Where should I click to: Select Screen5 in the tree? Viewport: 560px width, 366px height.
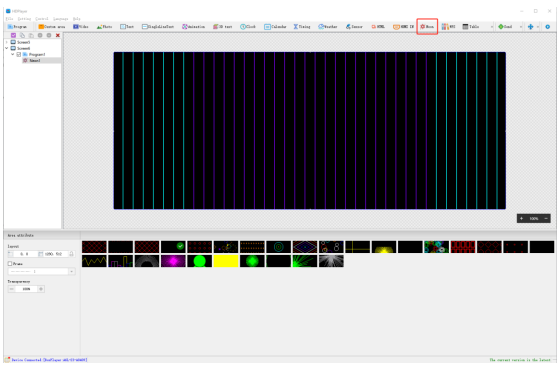(x=24, y=42)
